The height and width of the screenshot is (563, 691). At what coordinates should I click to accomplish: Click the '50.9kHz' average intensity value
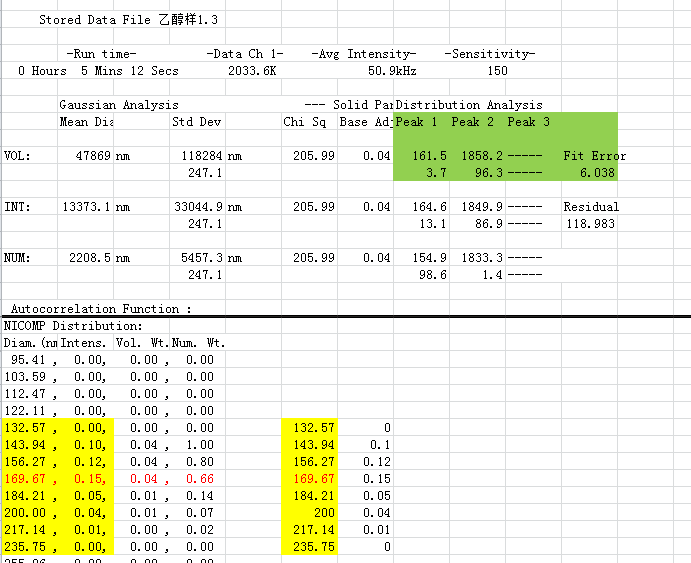click(x=392, y=71)
